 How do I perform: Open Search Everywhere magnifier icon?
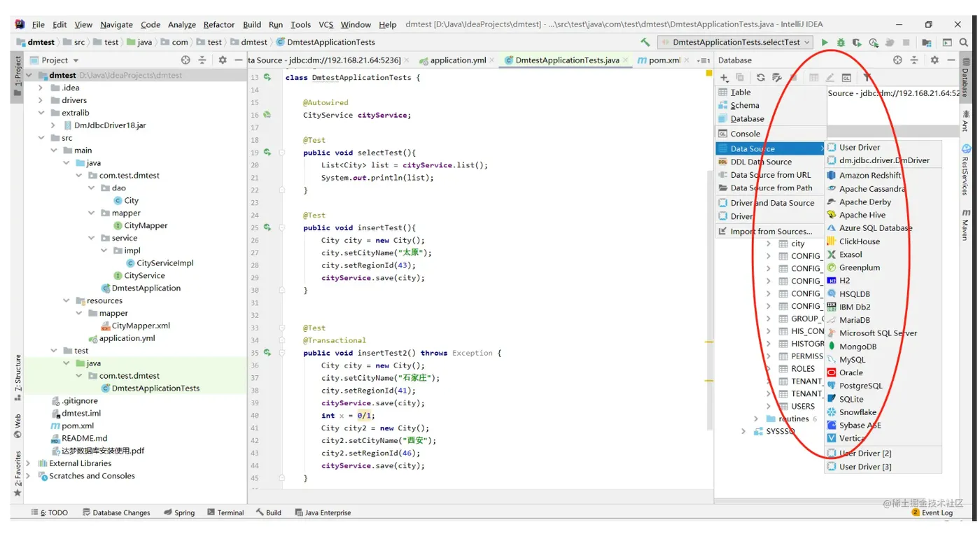965,43
